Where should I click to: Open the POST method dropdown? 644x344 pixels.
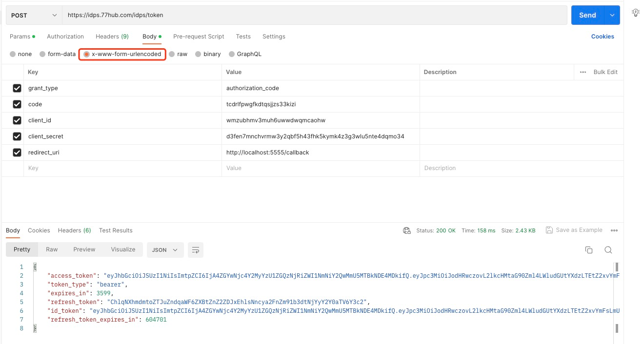click(34, 15)
